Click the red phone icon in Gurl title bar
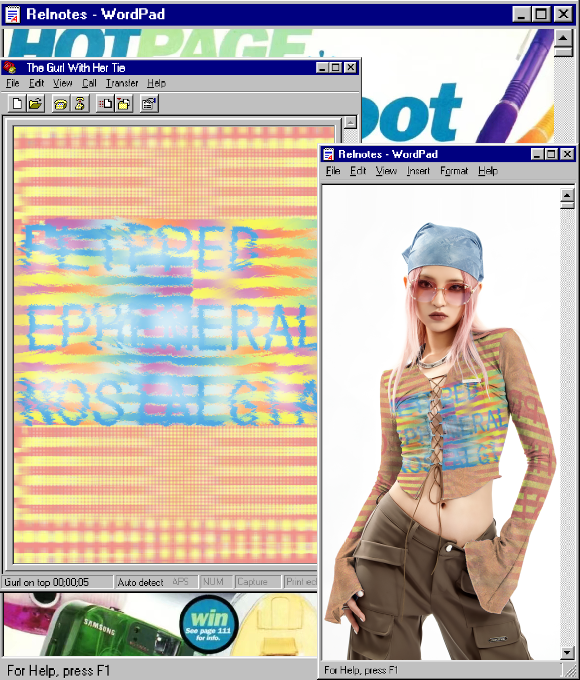Screen dimensions: 580x680 [x=10, y=68]
